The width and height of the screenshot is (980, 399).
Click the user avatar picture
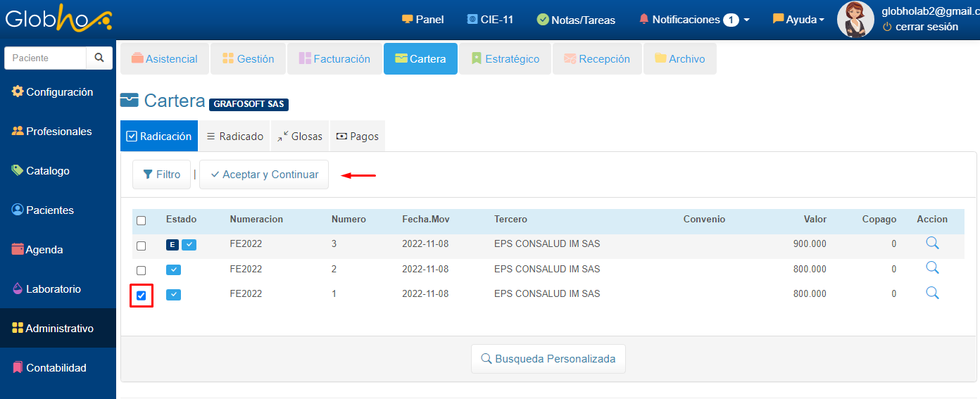point(855,20)
